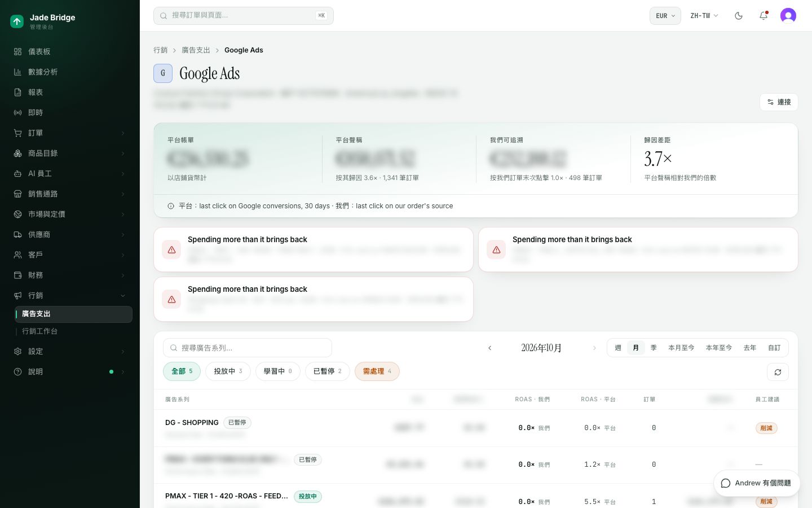The image size is (812, 508).
Task: Select 去年 last year period
Action: click(750, 348)
